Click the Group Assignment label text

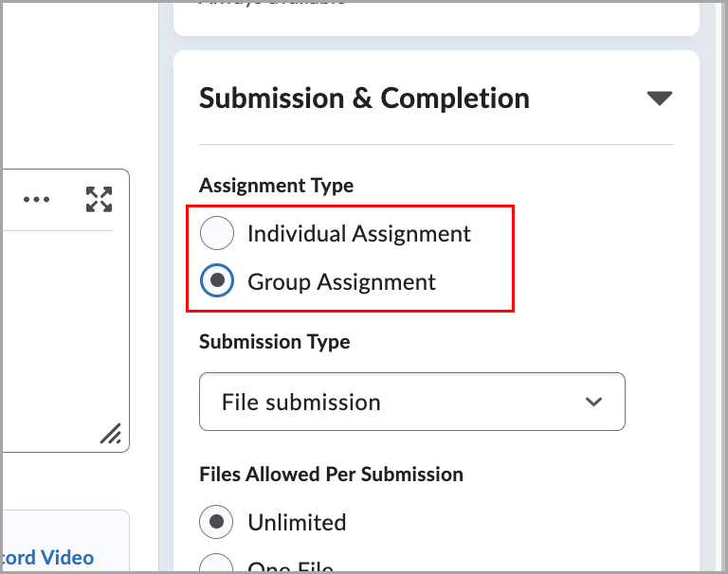click(x=341, y=281)
